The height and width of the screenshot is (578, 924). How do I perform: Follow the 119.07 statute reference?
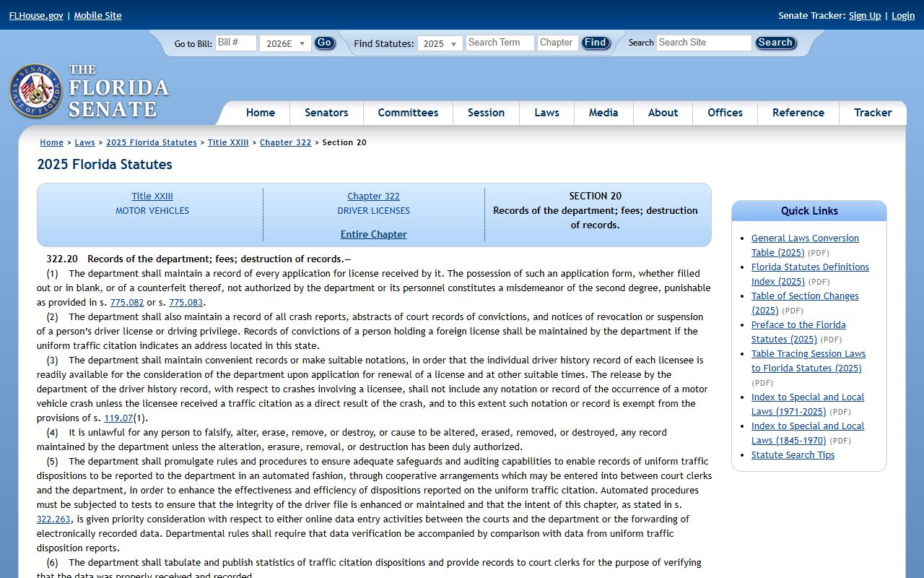[118, 418]
